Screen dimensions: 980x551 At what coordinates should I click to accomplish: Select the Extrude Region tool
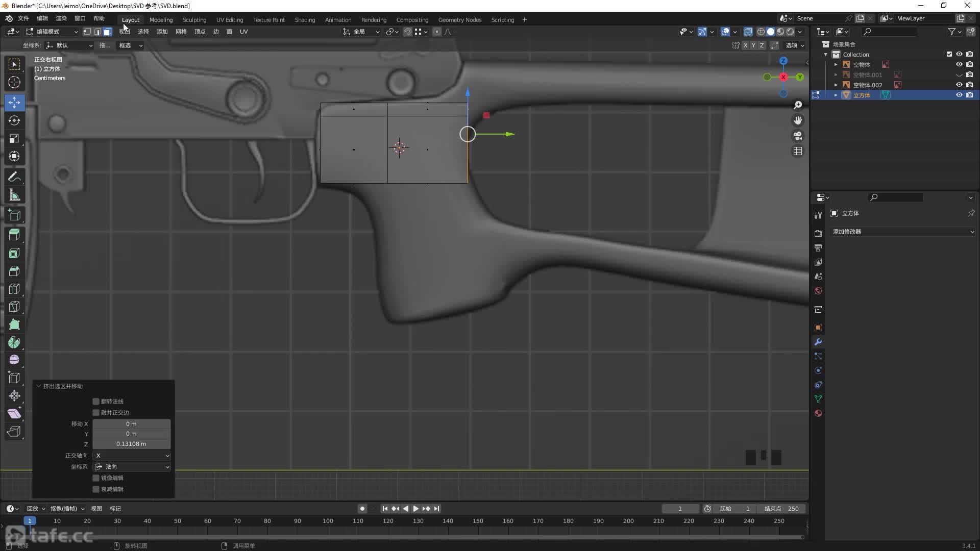click(14, 235)
